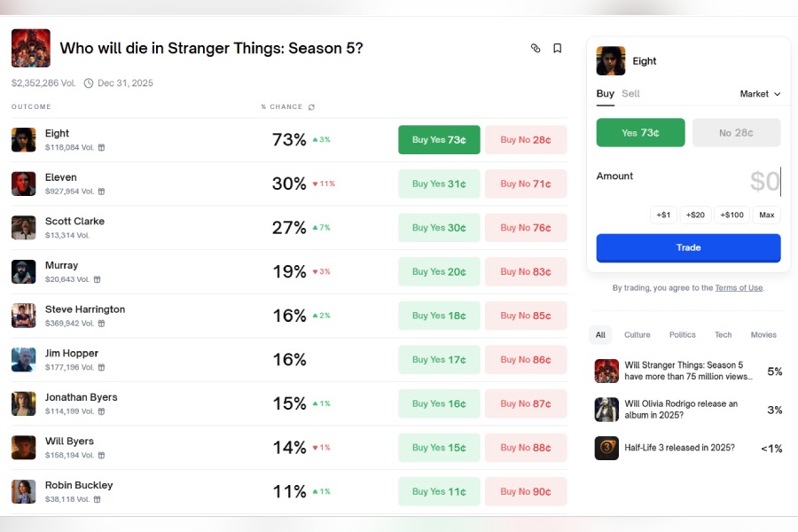Click the gift icon under Will Byers
The width and height of the screenshot is (798, 532).
pyautogui.click(x=101, y=456)
